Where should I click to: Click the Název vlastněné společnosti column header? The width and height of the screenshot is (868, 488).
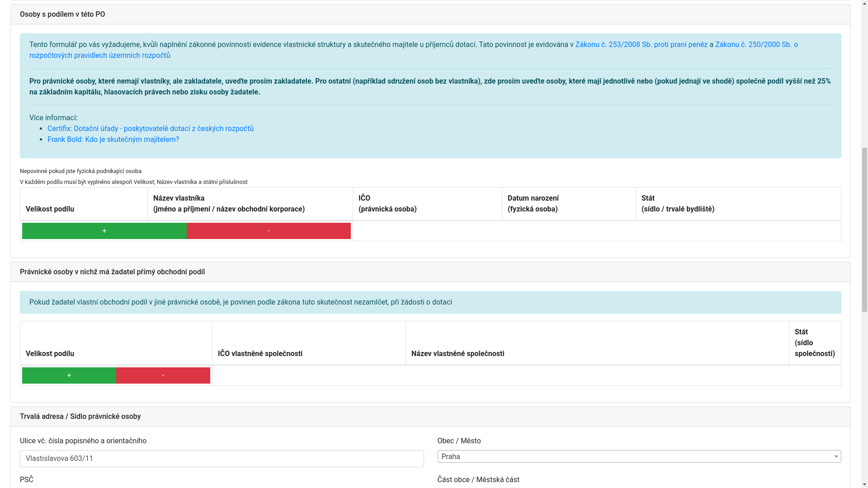458,354
